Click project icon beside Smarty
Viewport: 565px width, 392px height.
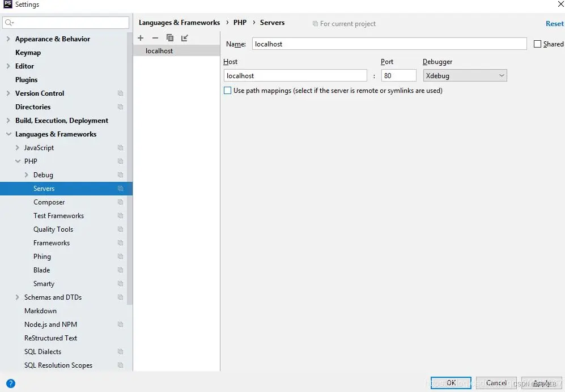coord(120,284)
